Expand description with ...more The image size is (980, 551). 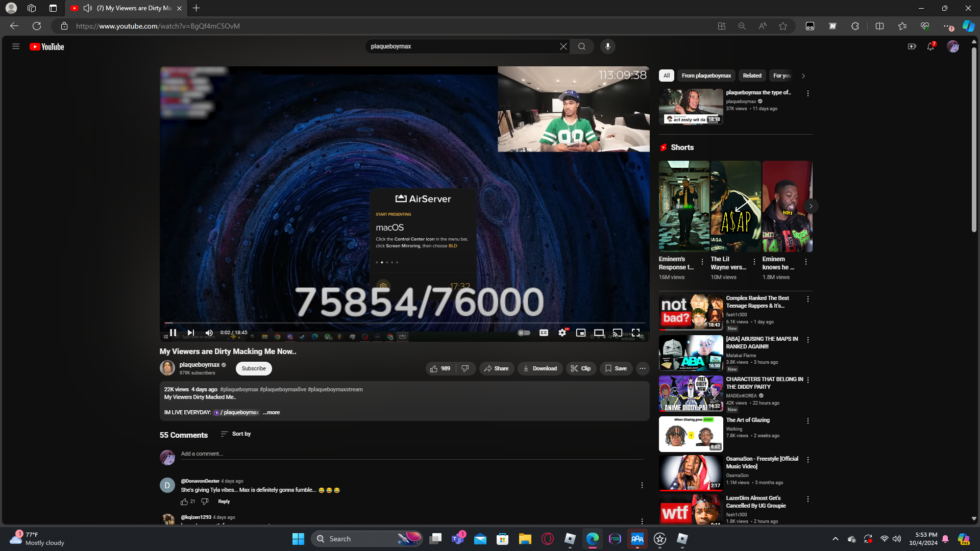[271, 413]
